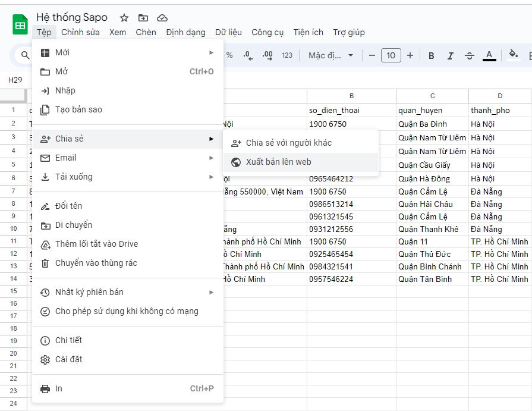This screenshot has height=411, width=532.
Task: Open the 123 number format menu
Action: pyautogui.click(x=287, y=55)
